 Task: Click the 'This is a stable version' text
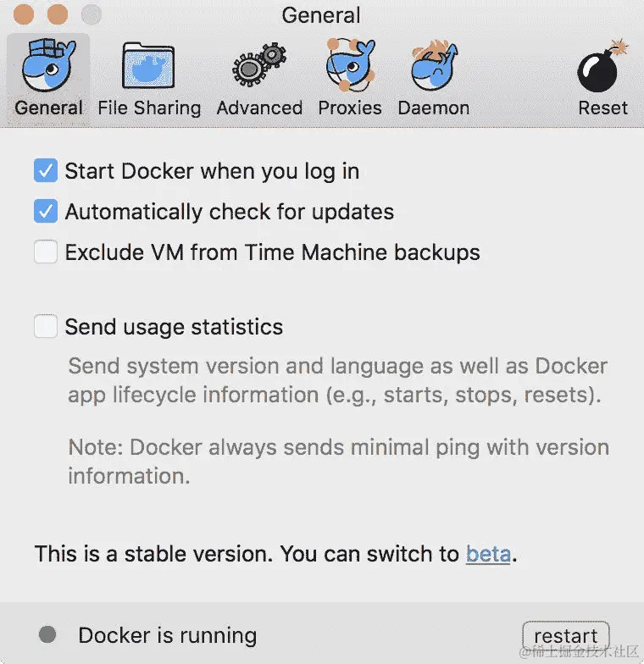pyautogui.click(x=153, y=554)
